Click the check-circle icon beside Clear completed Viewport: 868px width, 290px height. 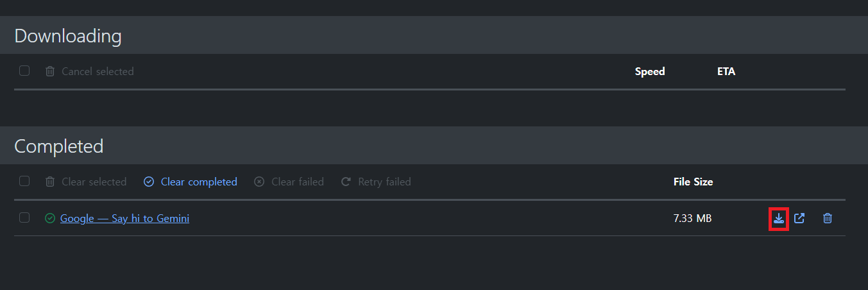coord(149,182)
